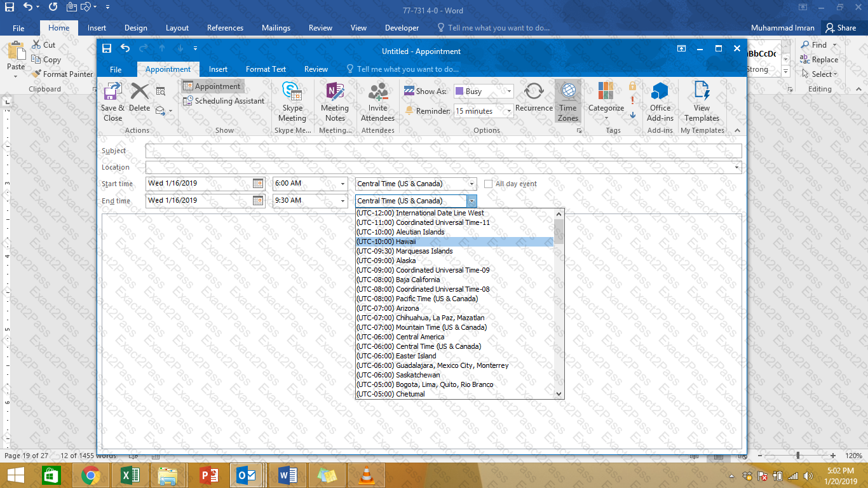This screenshot has width=868, height=488.
Task: Open View Templates
Action: (702, 102)
